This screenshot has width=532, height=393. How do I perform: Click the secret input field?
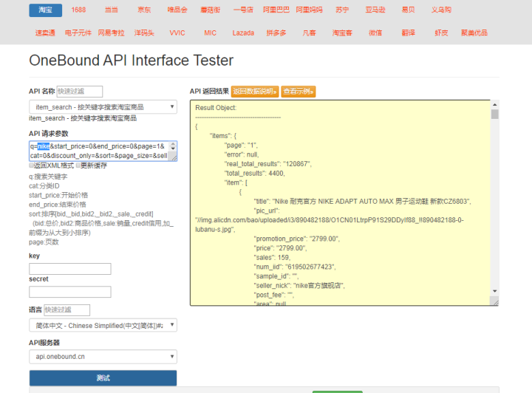click(x=69, y=292)
